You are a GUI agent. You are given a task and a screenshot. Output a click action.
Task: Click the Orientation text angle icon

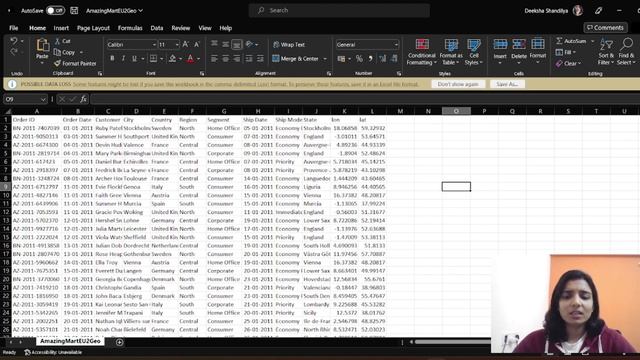click(x=249, y=44)
